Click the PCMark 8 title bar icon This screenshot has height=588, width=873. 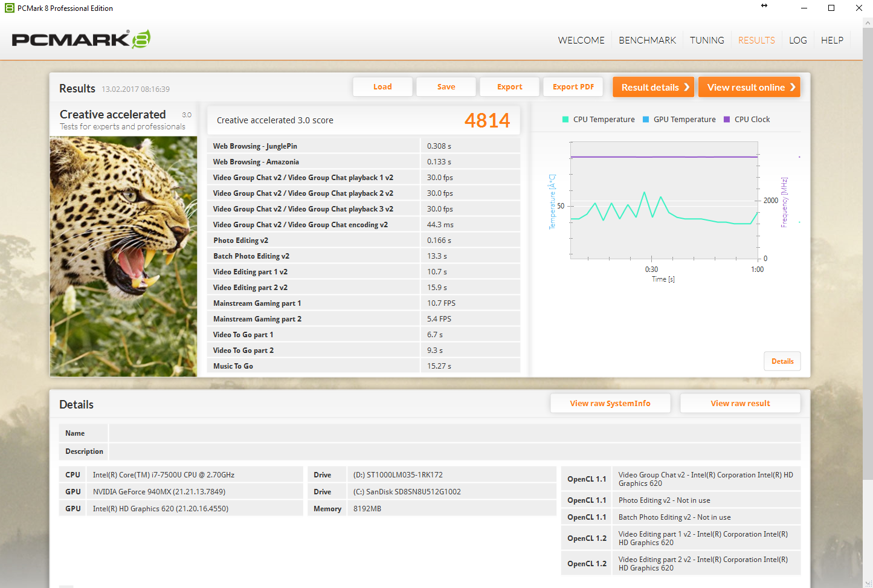(x=9, y=8)
